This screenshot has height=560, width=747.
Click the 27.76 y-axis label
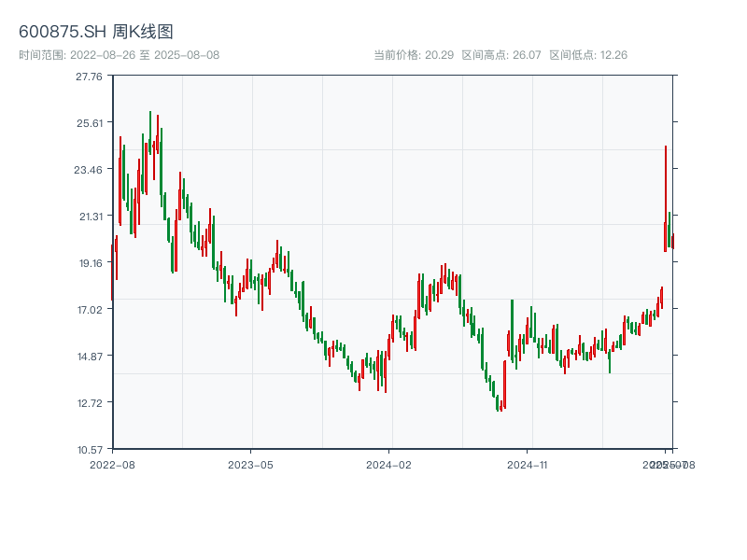tap(90, 77)
